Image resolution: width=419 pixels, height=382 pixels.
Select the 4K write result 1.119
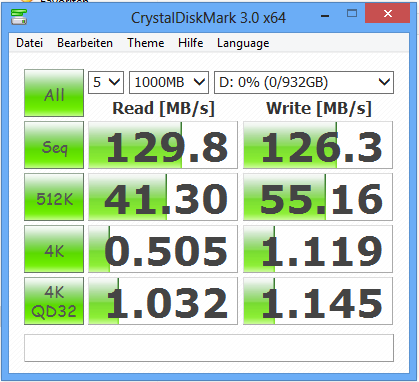pyautogui.click(x=318, y=249)
